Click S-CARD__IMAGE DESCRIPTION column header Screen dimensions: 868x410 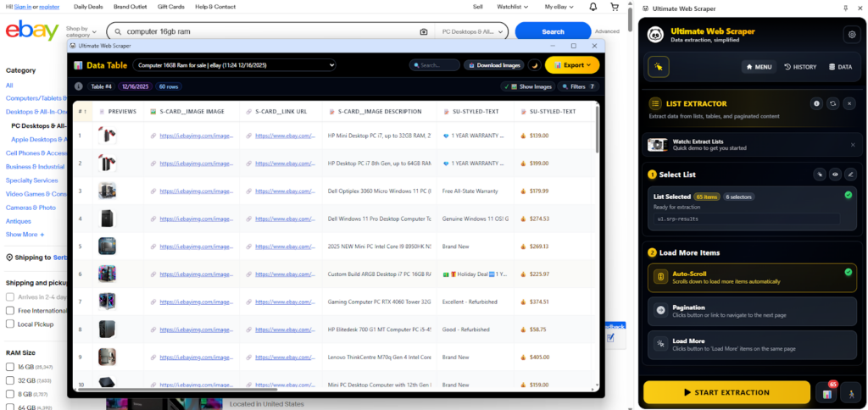pyautogui.click(x=379, y=111)
